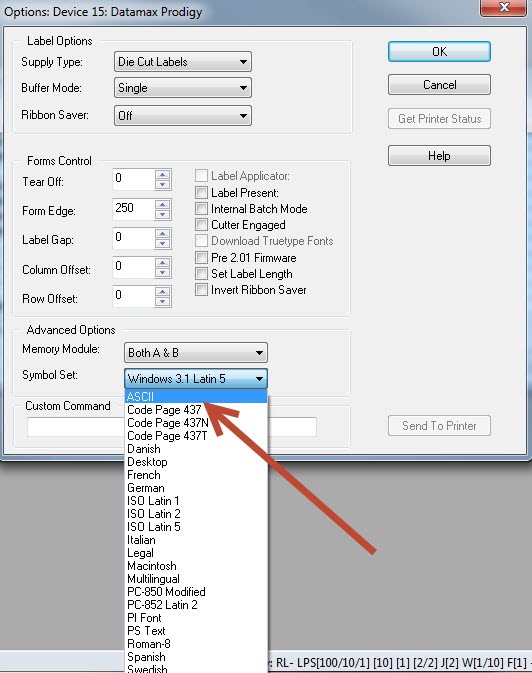
Task: Increase the Row Offset spinner value
Action: pos(162,292)
